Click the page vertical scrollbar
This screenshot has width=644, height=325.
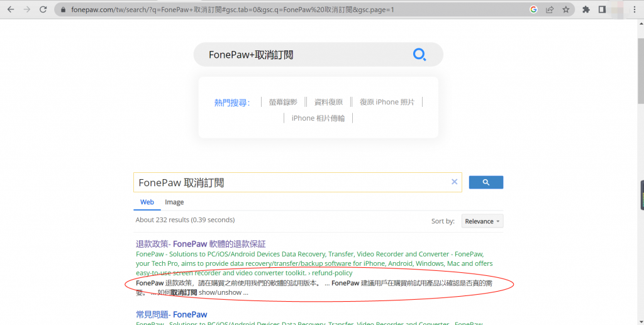pos(640,70)
